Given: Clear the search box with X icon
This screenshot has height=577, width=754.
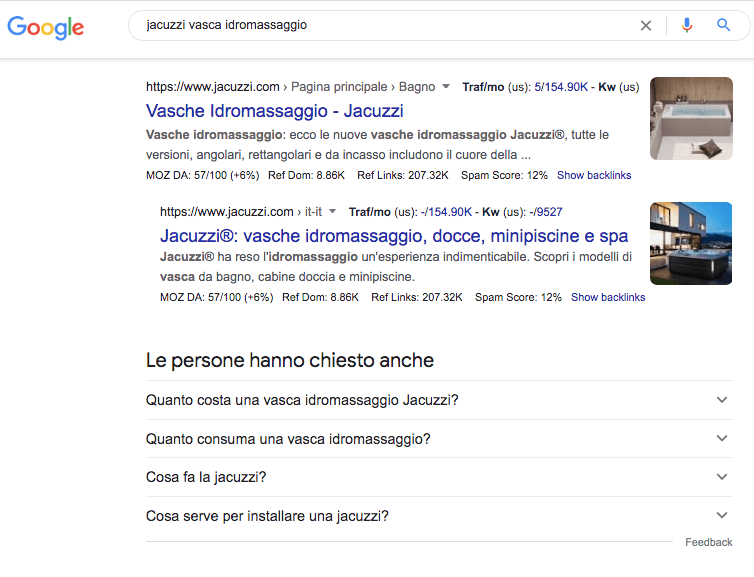Looking at the screenshot, I should (x=646, y=26).
